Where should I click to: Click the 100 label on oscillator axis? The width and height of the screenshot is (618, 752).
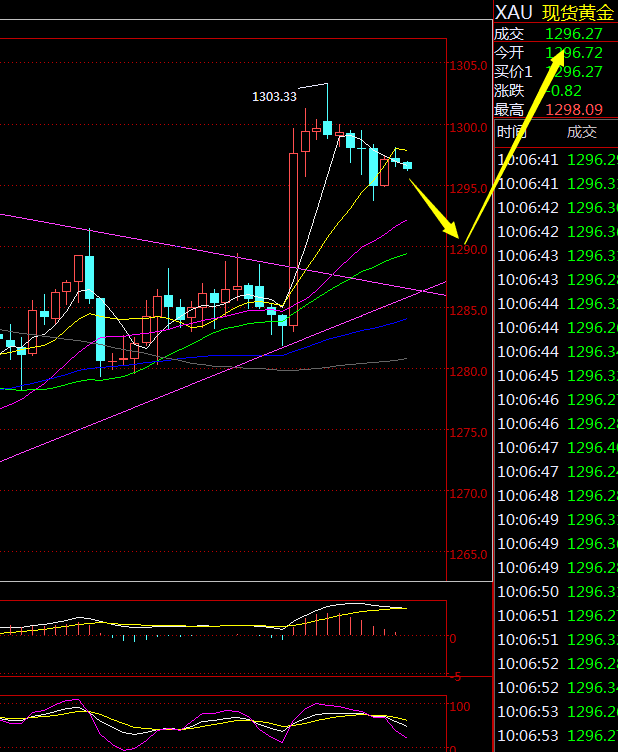point(460,706)
